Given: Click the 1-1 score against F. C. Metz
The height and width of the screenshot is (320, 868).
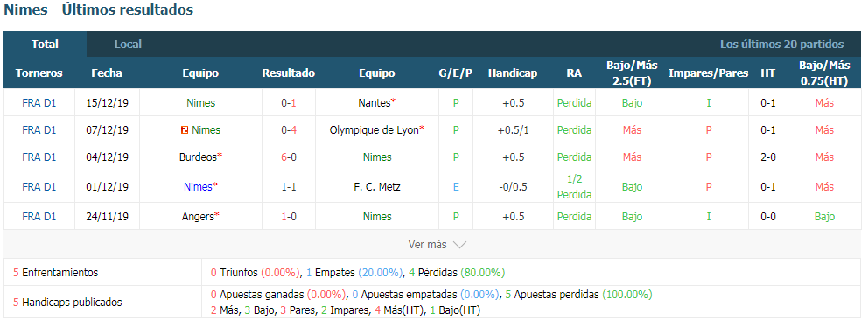Looking at the screenshot, I should click(289, 187).
